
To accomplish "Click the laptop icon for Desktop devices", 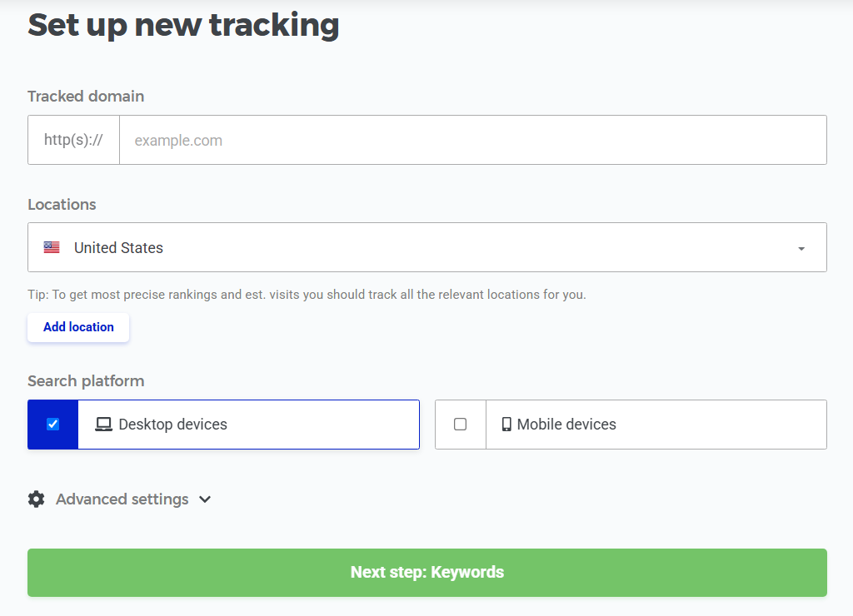I will 103,424.
